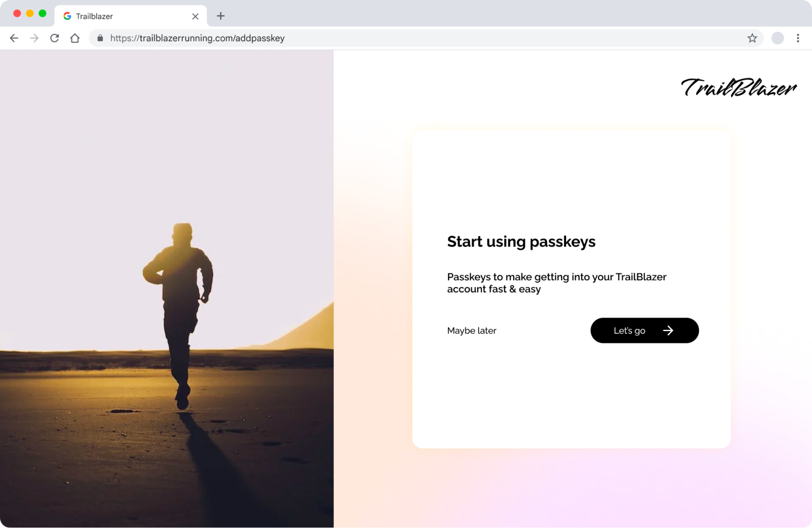Click the Maybe later link
Image resolution: width=812 pixels, height=528 pixels.
(472, 330)
